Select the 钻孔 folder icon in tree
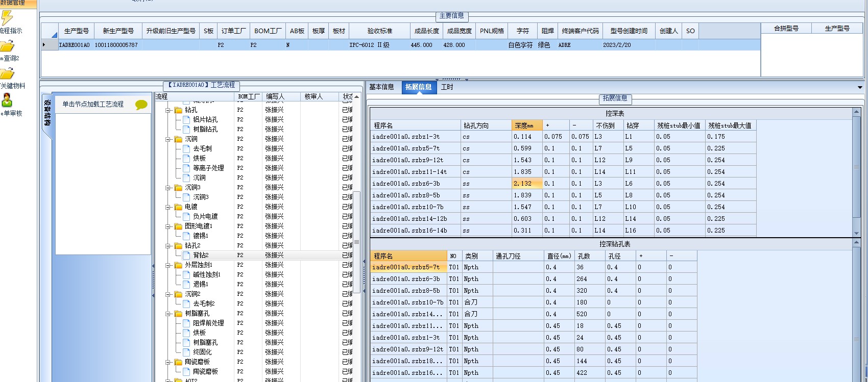 [178, 110]
